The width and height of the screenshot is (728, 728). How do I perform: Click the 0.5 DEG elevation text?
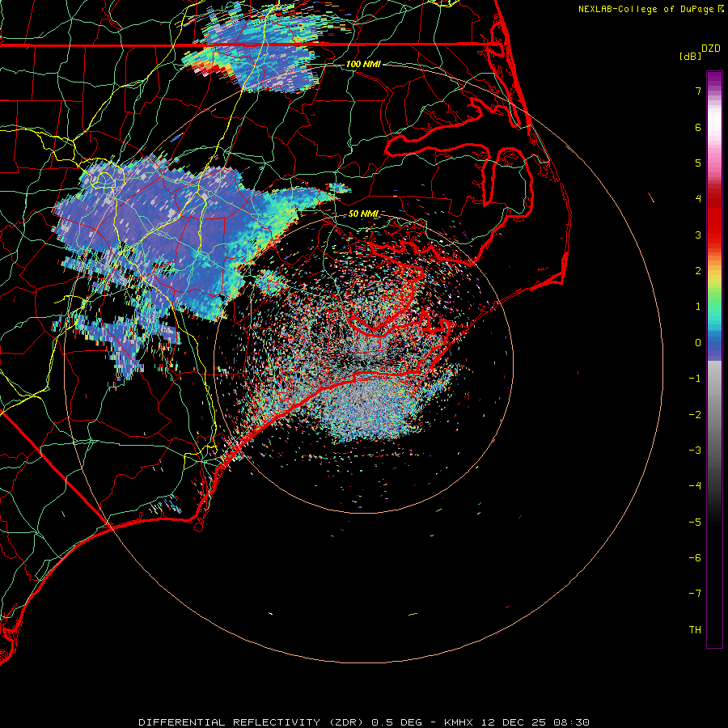(396, 722)
